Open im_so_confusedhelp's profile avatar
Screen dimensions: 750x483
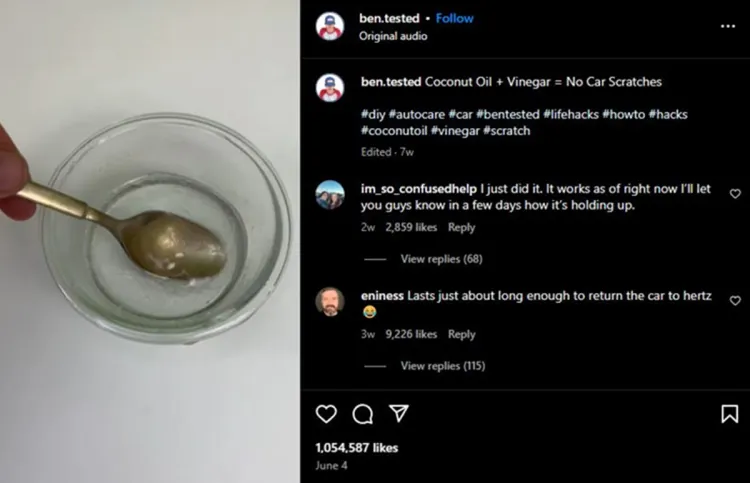click(x=330, y=194)
